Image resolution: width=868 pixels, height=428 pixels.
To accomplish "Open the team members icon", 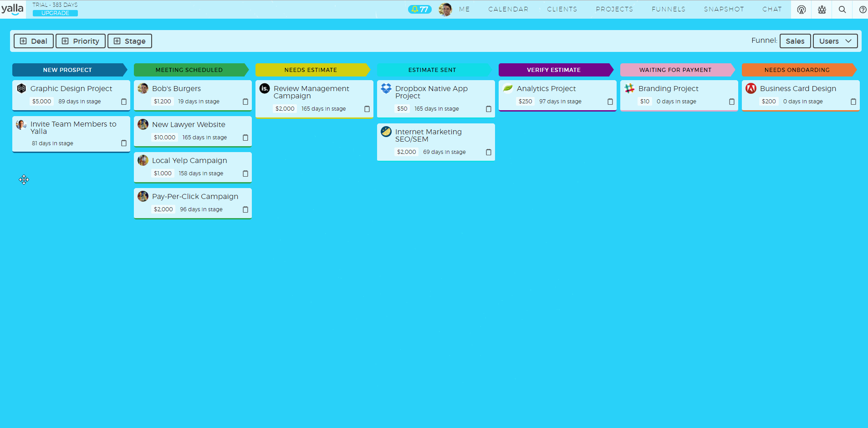I will [x=822, y=10].
